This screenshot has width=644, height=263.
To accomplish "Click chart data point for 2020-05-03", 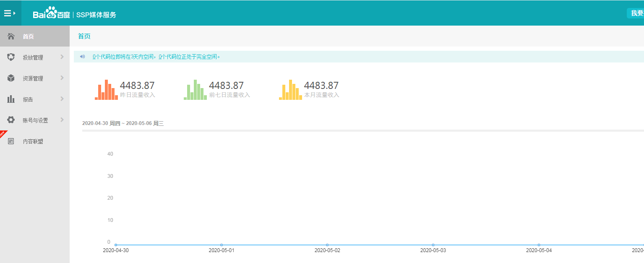I will (433, 245).
